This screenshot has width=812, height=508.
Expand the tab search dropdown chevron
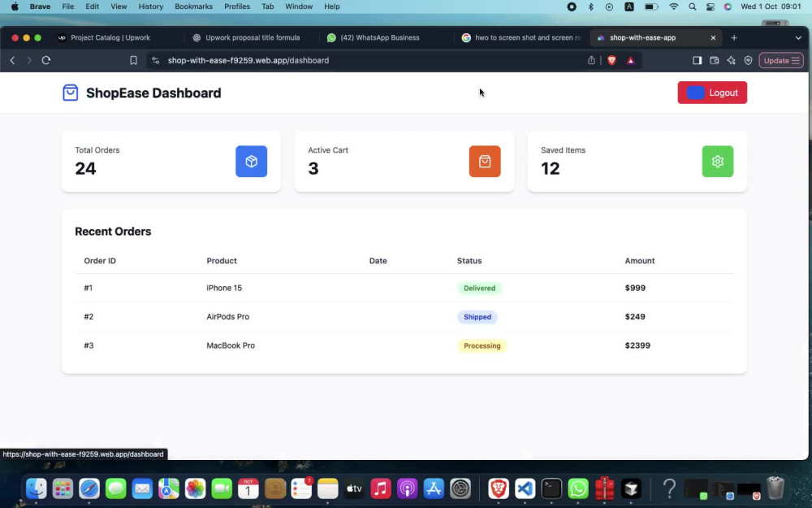(798, 37)
